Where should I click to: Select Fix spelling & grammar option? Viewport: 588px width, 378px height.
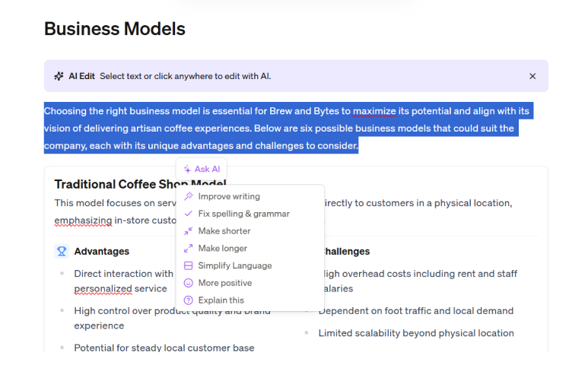tap(250, 214)
